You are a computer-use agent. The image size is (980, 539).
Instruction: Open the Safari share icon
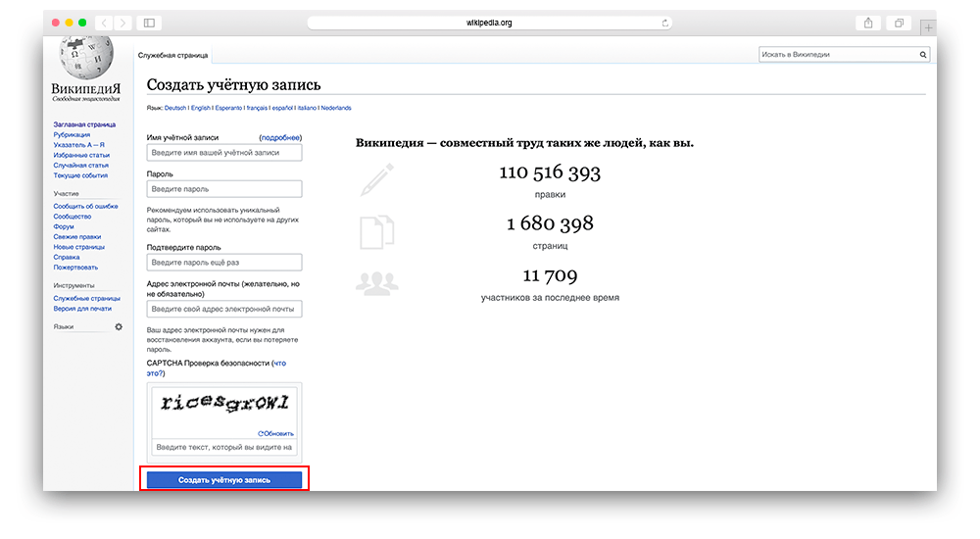click(868, 24)
